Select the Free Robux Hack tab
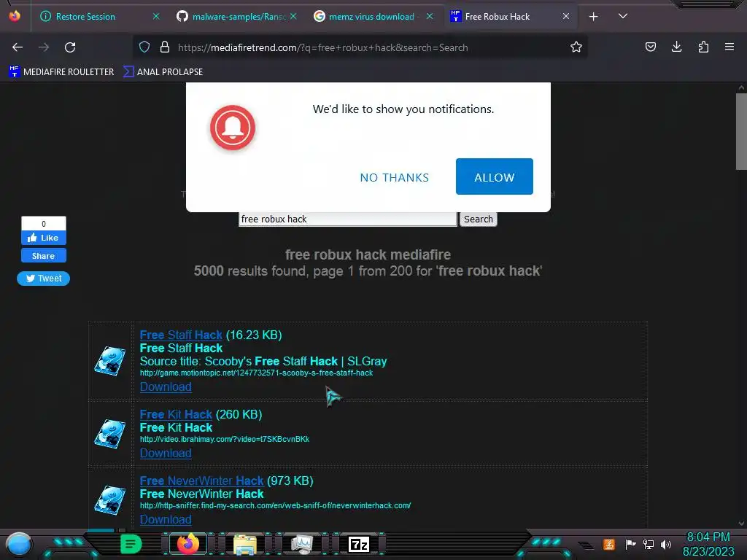 (510, 17)
